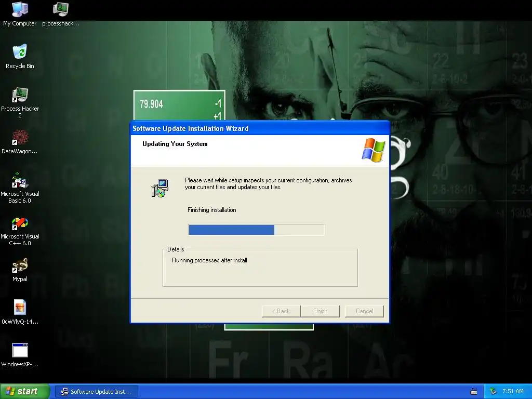Viewport: 532px width, 399px height.
Task: Open the Mypal browser shortcut
Action: coord(20,270)
